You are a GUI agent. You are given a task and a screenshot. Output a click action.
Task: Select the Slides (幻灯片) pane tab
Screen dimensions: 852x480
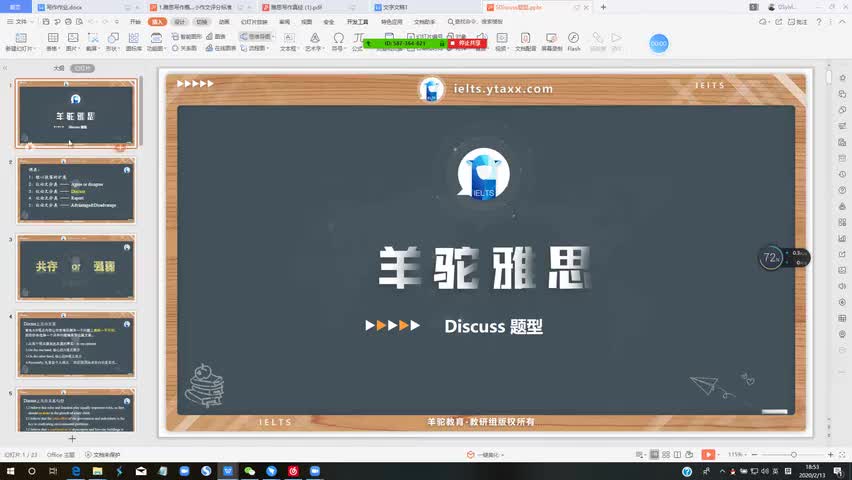[83, 68]
